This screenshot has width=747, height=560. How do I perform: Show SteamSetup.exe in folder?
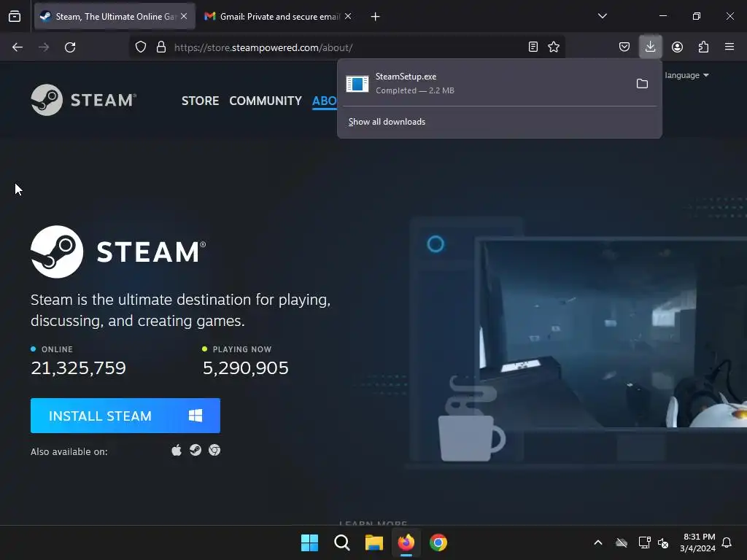[x=642, y=84]
